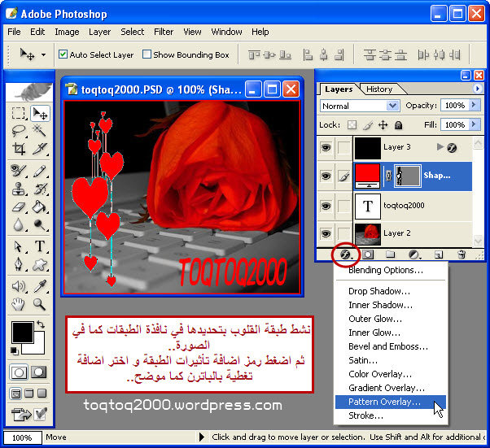Click the Add layer style icon

click(346, 254)
